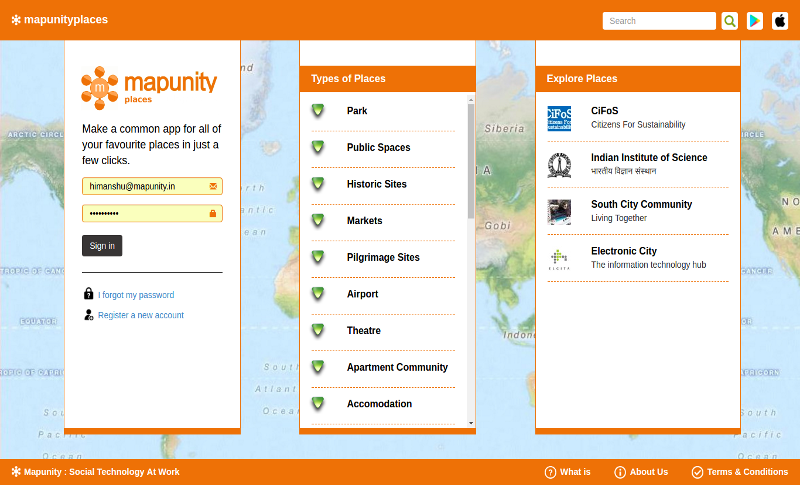
Task: Select Accomodation place type
Action: (x=379, y=404)
